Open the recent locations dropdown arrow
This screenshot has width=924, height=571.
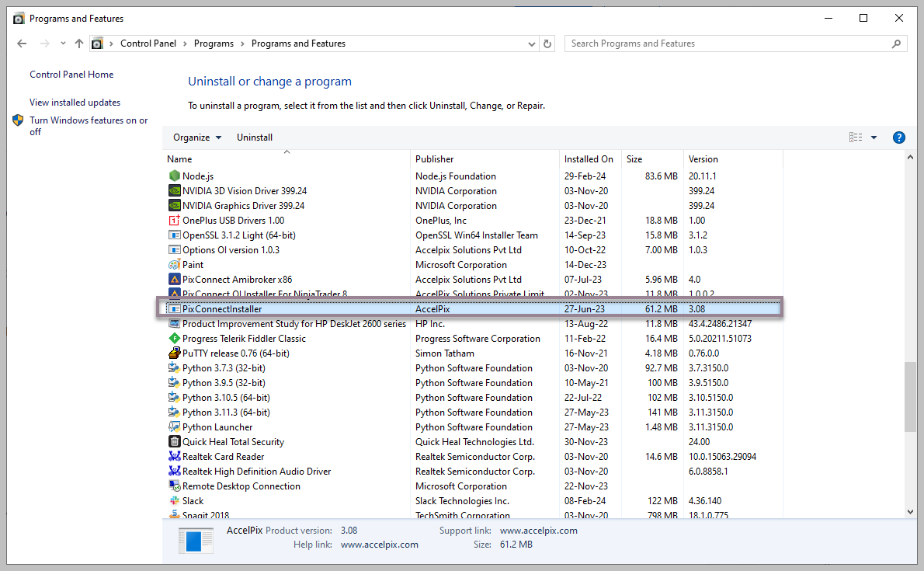click(x=63, y=44)
